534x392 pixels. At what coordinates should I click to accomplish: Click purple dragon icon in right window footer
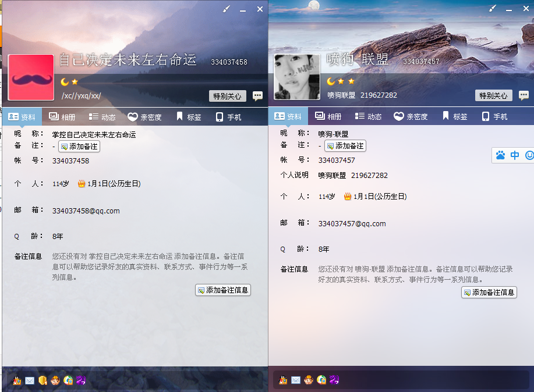coord(334,380)
